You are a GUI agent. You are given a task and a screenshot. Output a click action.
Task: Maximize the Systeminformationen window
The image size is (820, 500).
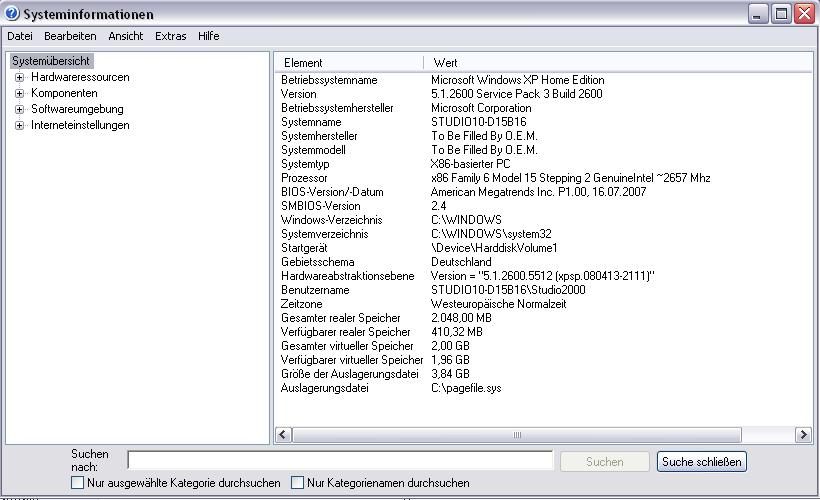coord(781,14)
